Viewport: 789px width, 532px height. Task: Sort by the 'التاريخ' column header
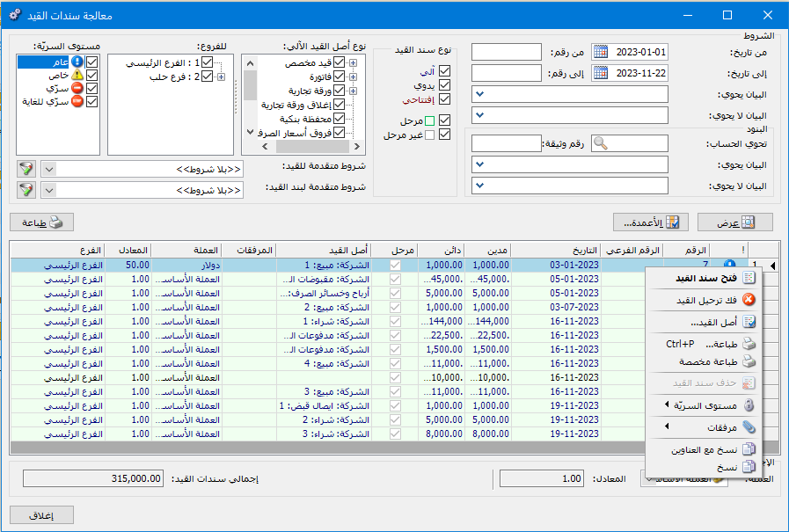coord(556,250)
